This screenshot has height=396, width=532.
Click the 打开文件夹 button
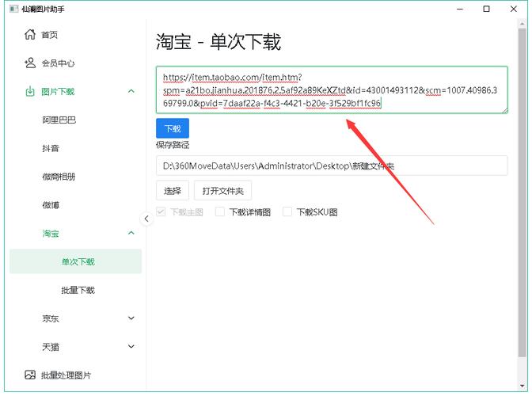[223, 191]
